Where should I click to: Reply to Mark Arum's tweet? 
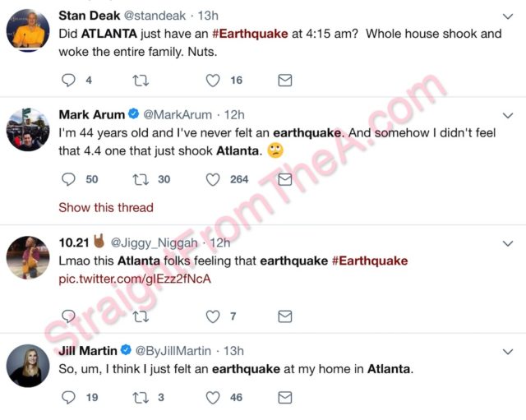(69, 179)
